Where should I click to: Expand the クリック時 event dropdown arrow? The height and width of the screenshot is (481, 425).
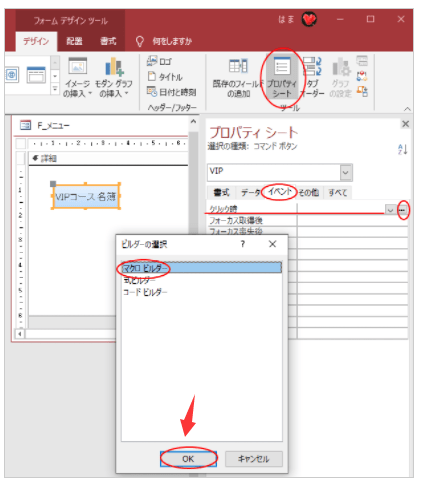point(390,210)
